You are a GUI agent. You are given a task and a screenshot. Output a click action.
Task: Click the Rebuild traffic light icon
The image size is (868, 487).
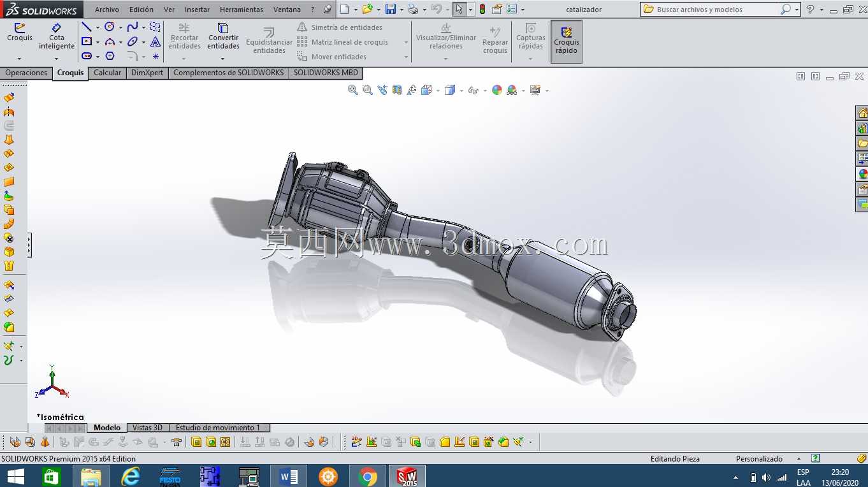(x=482, y=9)
